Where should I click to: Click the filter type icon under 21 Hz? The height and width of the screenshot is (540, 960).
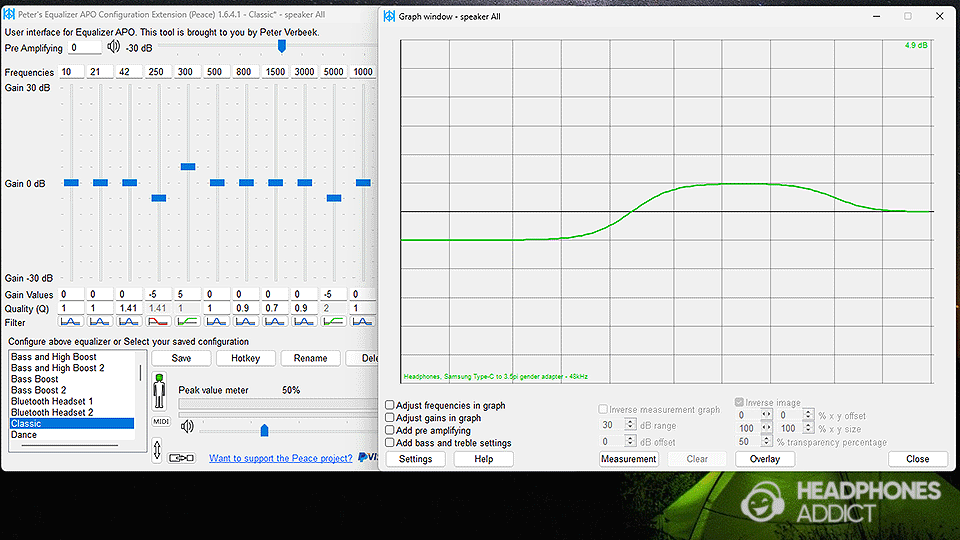(x=99, y=322)
